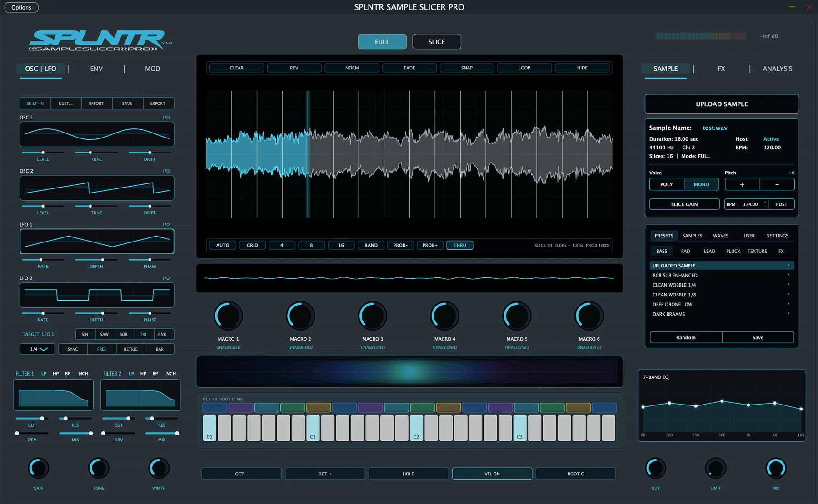Click the MACRO 3 knob
Screen dimensions: 818x504
[x=373, y=316]
